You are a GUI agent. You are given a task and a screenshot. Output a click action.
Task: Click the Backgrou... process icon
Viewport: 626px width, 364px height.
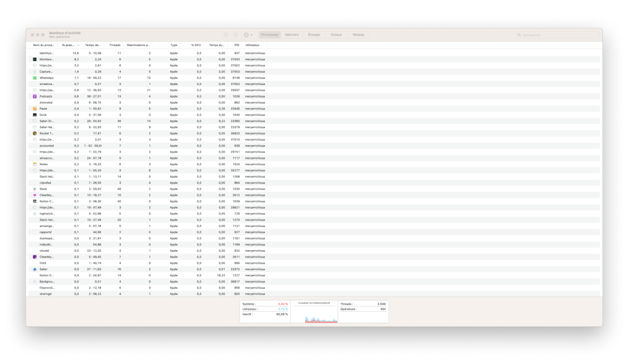tap(35, 281)
